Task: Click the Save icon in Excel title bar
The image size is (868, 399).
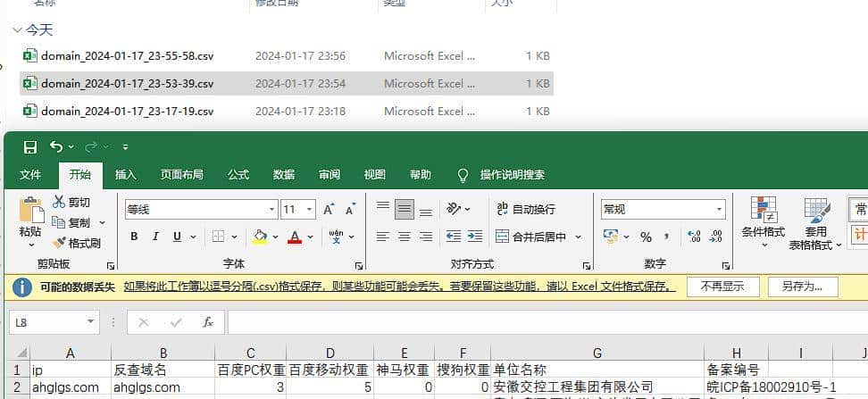Action: 29,146
